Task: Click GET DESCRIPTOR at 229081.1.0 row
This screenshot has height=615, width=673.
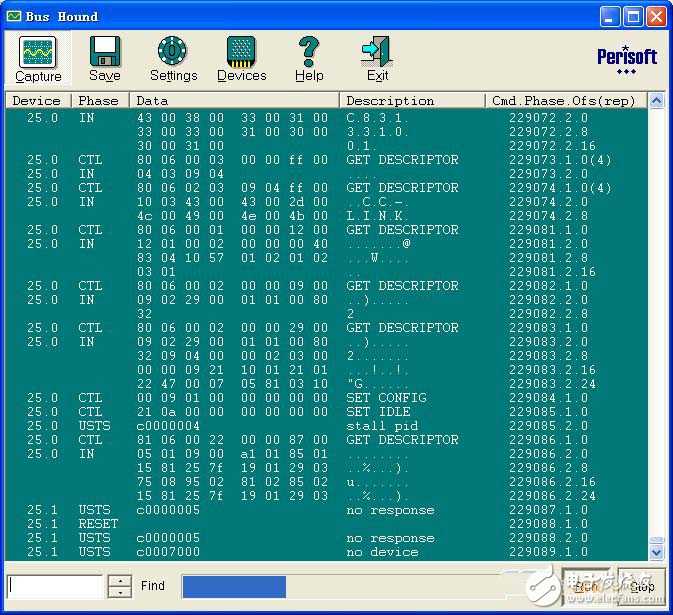Action: click(x=402, y=230)
